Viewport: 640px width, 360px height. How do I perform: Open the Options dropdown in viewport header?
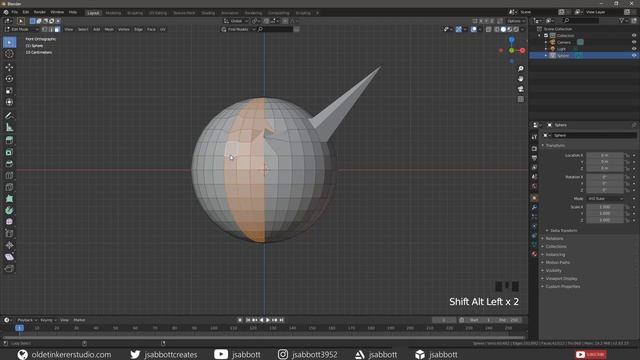coord(516,21)
